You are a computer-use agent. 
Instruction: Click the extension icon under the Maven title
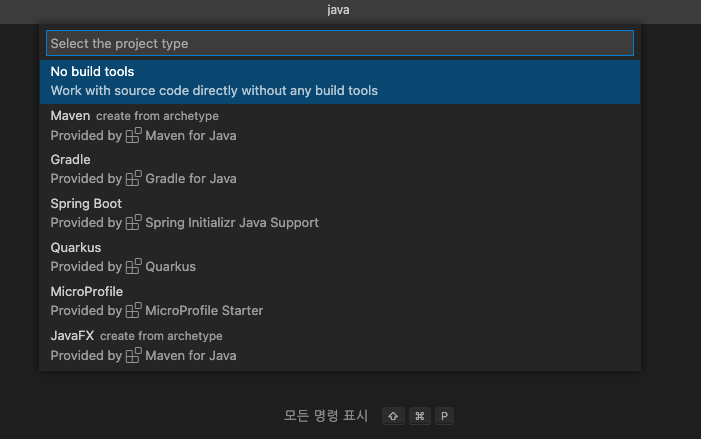pyautogui.click(x=134, y=135)
